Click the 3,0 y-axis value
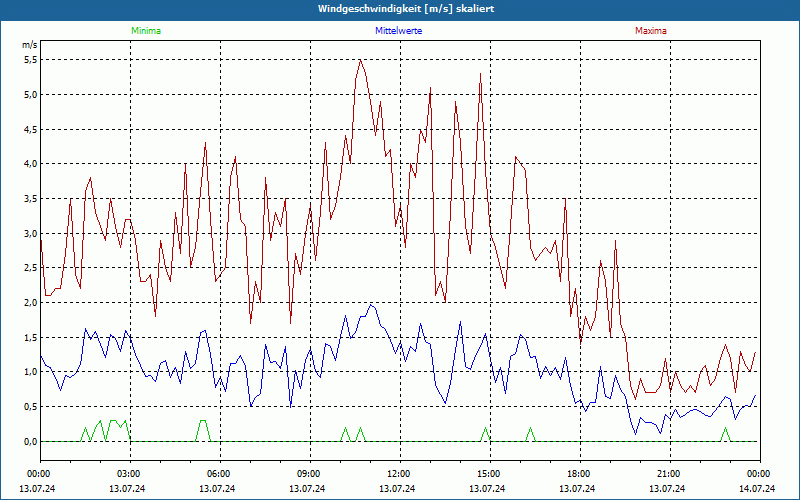Image resolution: width=800 pixels, height=500 pixels. (31, 233)
